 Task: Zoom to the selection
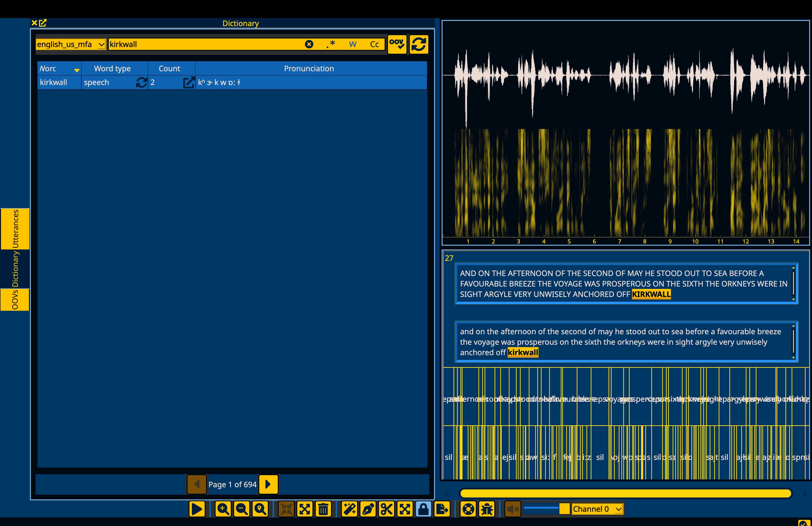tap(260, 509)
